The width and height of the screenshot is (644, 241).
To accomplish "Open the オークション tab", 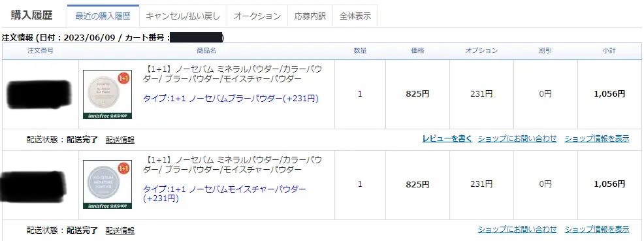I will pos(257,16).
